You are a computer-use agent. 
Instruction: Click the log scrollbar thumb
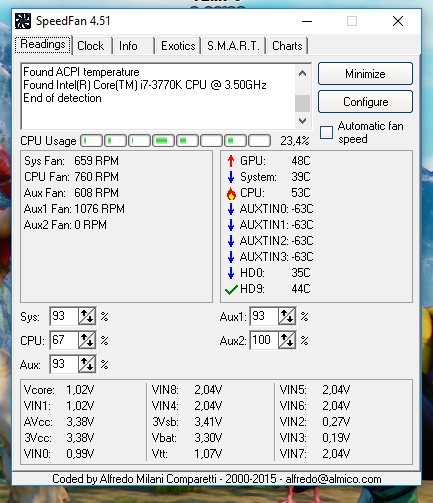pyautogui.click(x=302, y=103)
